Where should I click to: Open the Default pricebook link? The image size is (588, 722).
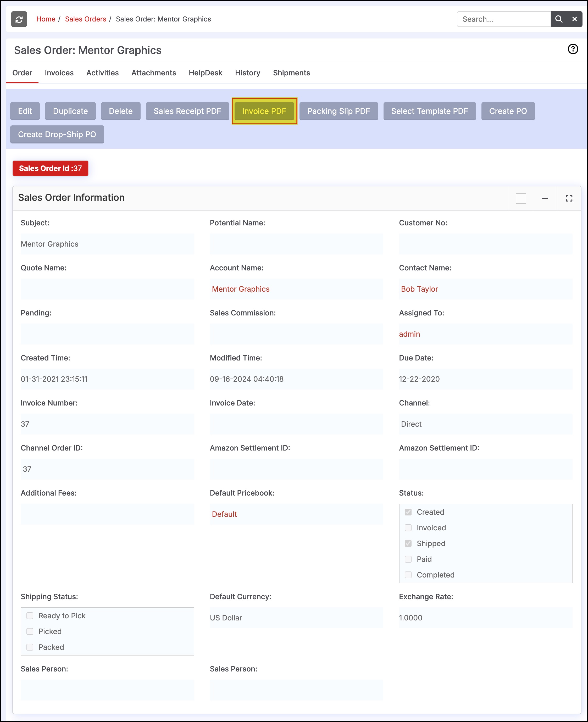coord(224,514)
